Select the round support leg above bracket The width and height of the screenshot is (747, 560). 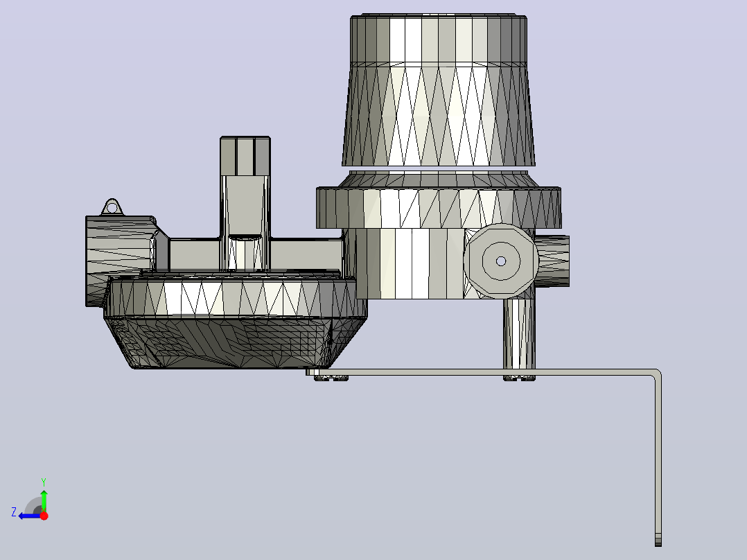[519, 333]
